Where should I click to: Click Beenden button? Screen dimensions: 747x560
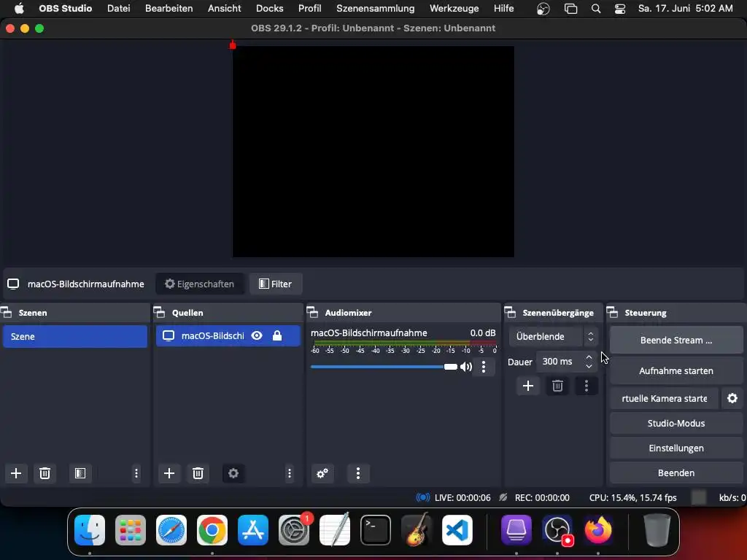point(676,472)
